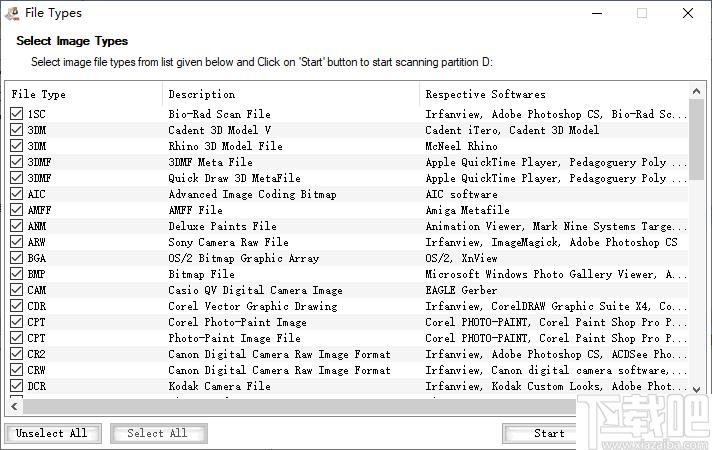Uncheck the BGA file type checkbox
Image resolution: width=712 pixels, height=450 pixels.
(x=17, y=258)
